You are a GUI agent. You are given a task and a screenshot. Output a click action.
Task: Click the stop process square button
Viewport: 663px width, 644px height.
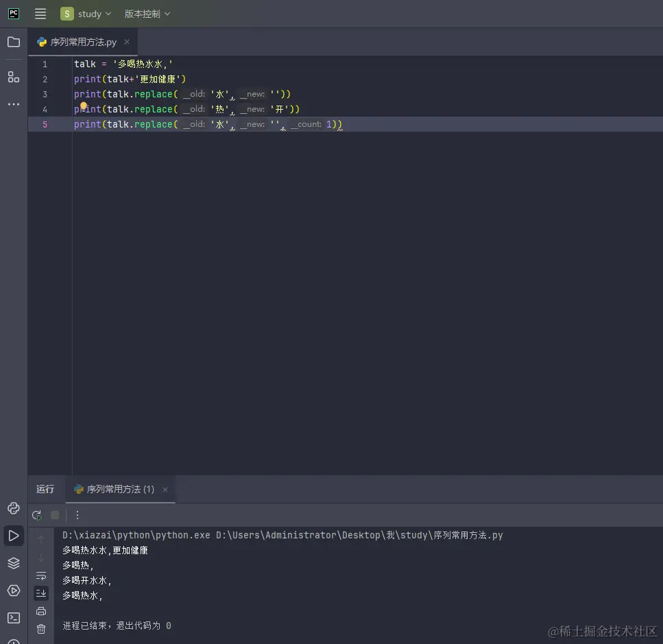click(55, 515)
